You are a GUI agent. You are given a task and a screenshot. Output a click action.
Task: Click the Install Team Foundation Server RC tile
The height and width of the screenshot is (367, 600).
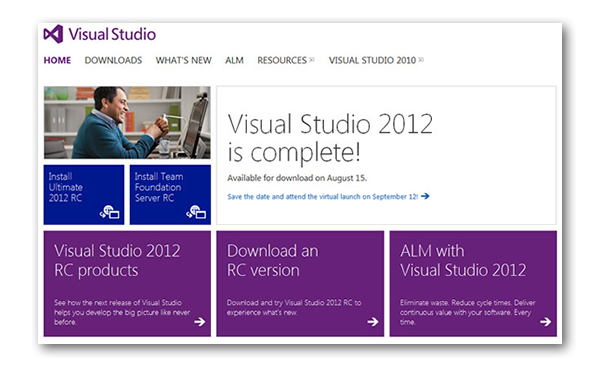(x=170, y=195)
